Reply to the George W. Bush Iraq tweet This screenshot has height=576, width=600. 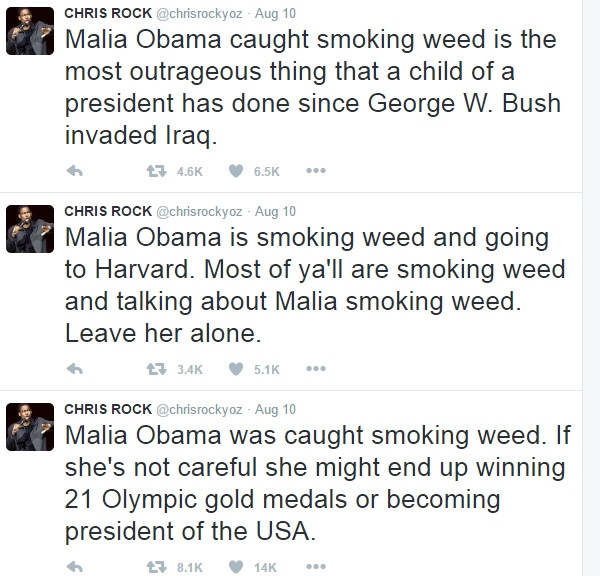click(x=75, y=171)
